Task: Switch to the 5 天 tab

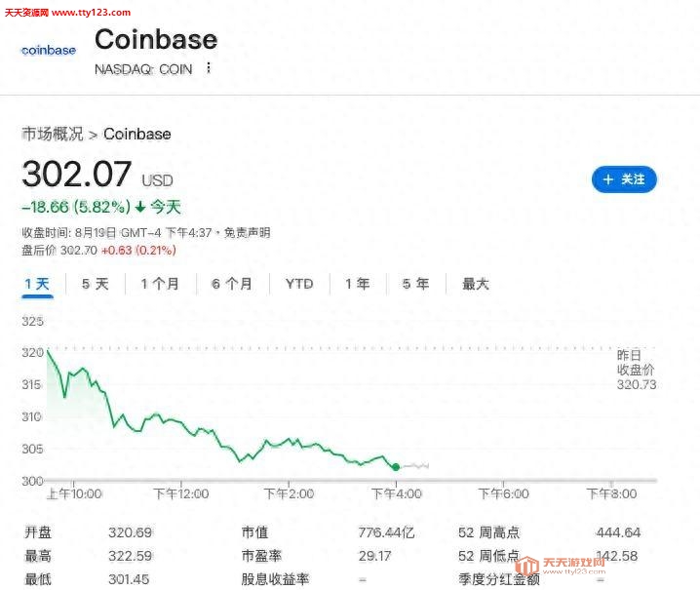Action: coord(96,284)
